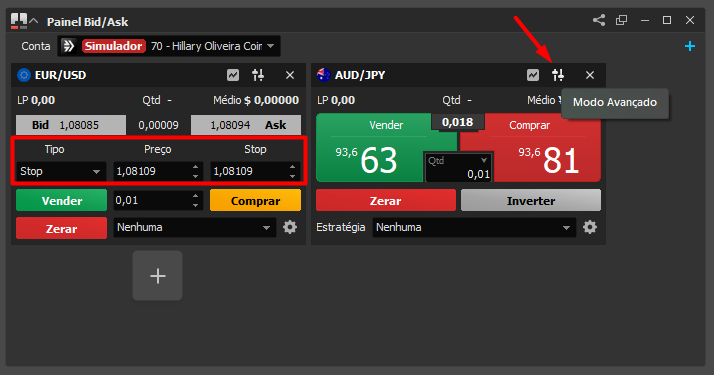Click the Australian flag icon

324,75
